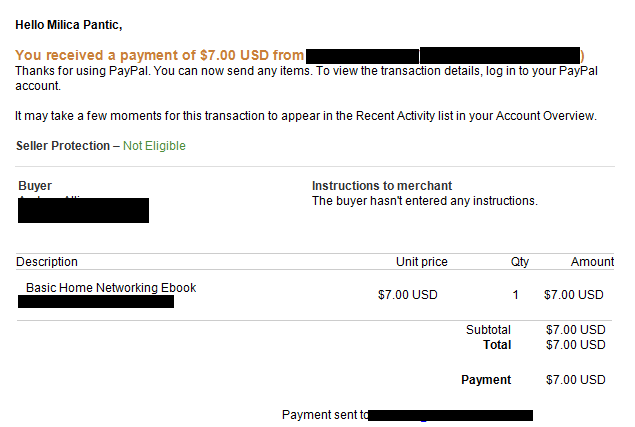Click the 'Not Eligible' seller protection link
This screenshot has width=635, height=427.
(154, 146)
